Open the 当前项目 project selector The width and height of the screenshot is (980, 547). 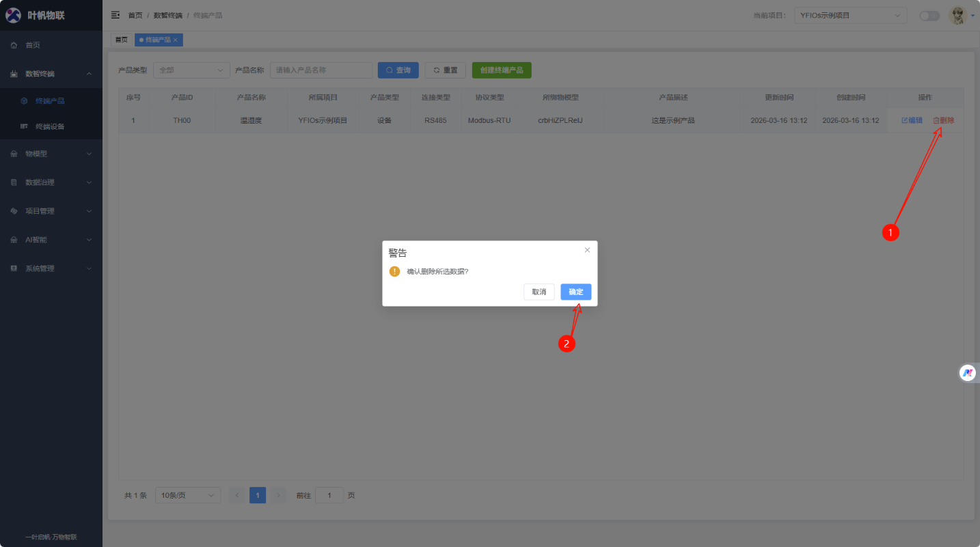click(849, 16)
